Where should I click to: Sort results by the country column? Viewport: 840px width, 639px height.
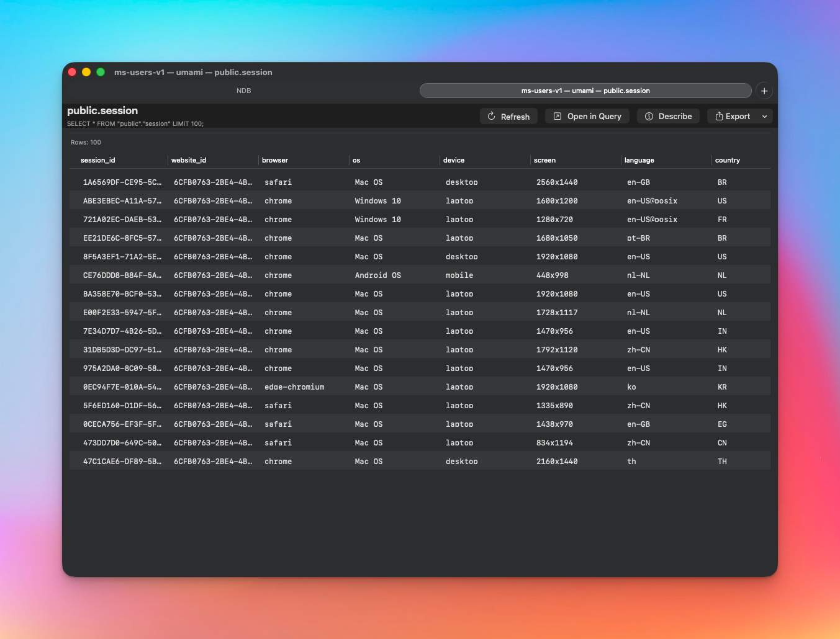[727, 160]
